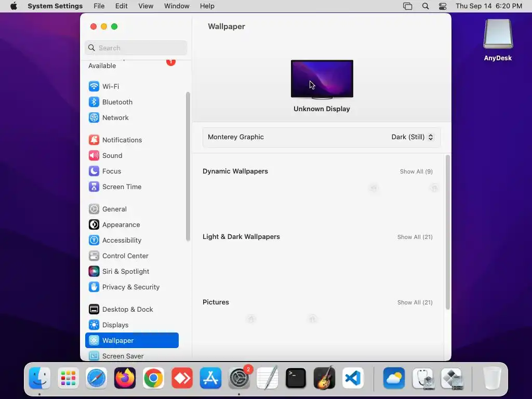Open Weather app from the Dock
532x399 pixels.
point(394,378)
